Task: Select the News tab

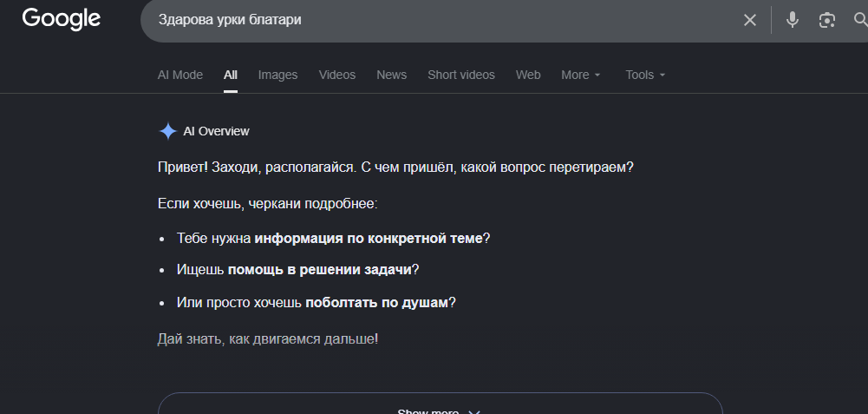Action: pos(391,75)
